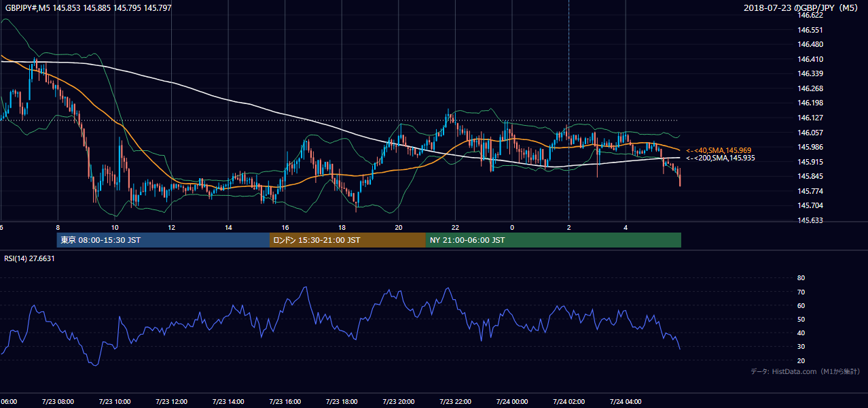The height and width of the screenshot is (408, 868).
Task: Click bottom time label 7/23 14:00
Action: [x=228, y=402]
